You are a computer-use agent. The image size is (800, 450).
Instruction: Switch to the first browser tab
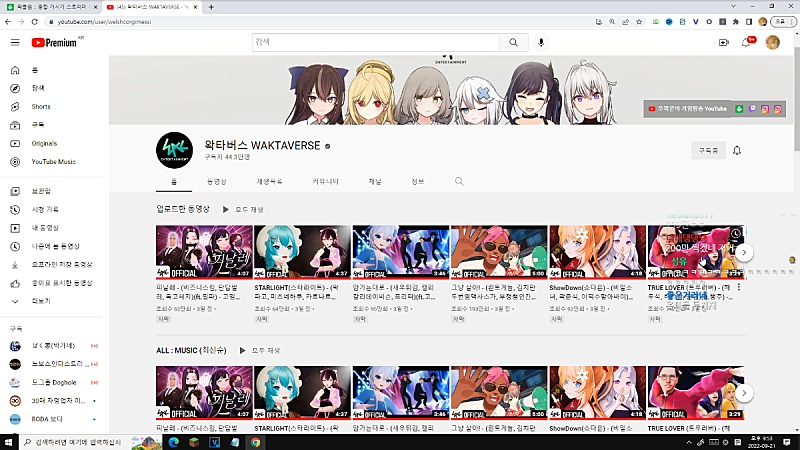click(x=51, y=7)
